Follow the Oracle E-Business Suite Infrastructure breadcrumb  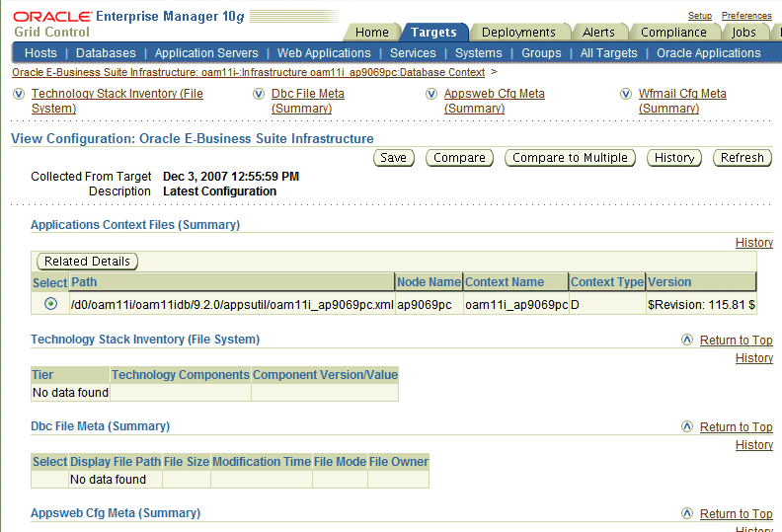[x=249, y=73]
